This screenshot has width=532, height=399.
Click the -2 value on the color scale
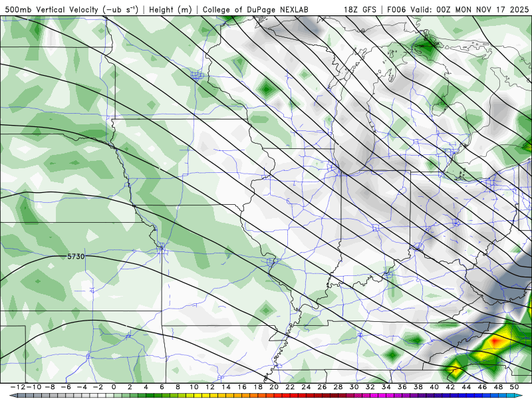(98, 387)
